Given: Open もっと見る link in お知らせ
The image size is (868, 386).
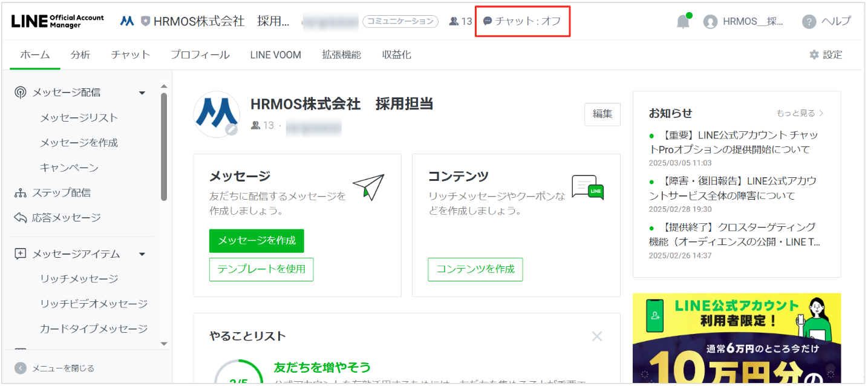Looking at the screenshot, I should pos(799,113).
